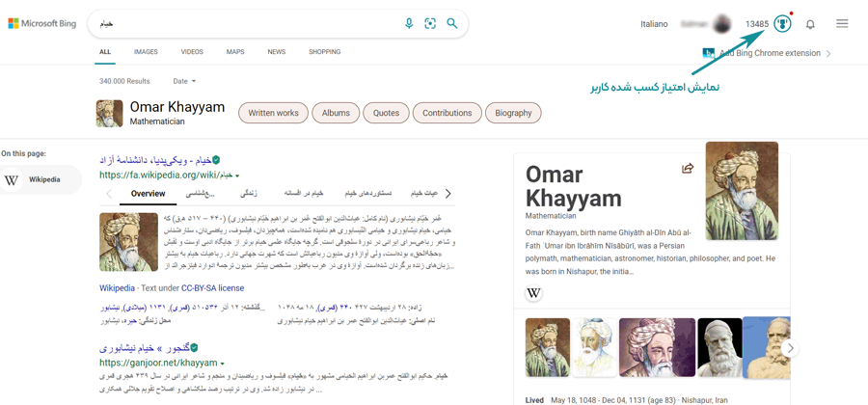Switch to the ALL tab

click(105, 52)
